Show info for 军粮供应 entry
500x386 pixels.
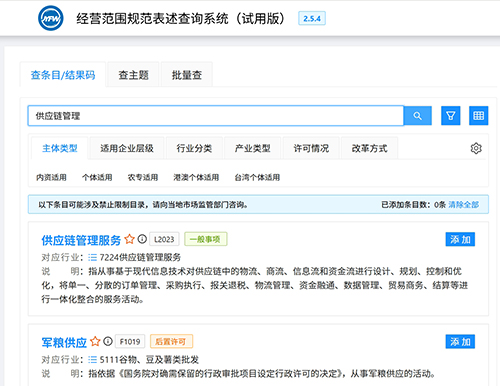pos(108,341)
